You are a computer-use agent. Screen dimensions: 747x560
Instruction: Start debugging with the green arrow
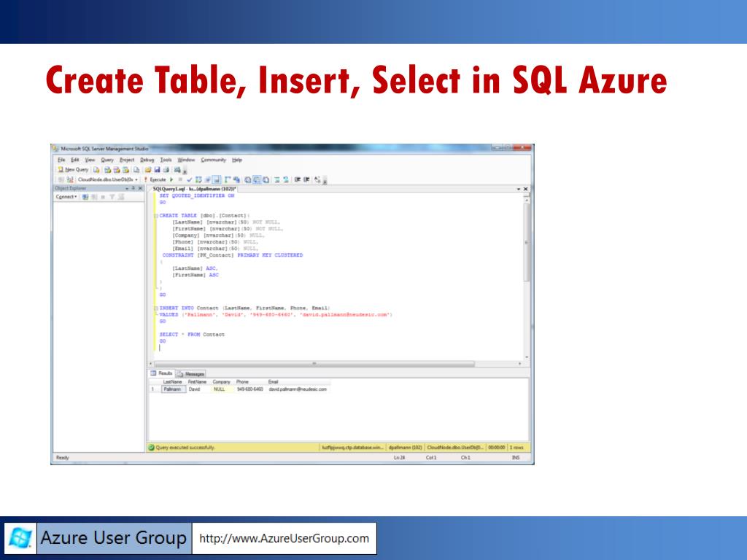point(171,179)
